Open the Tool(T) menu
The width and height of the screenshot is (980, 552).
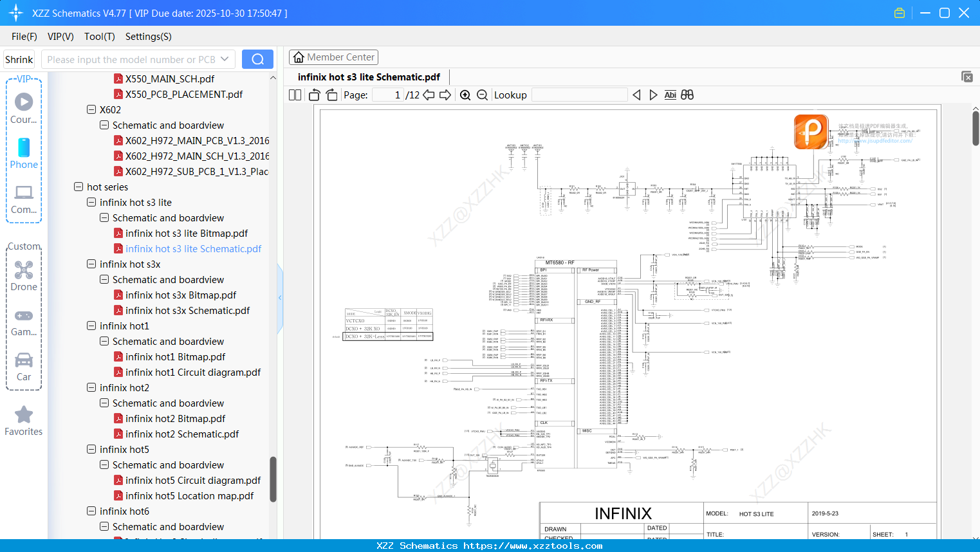point(99,37)
